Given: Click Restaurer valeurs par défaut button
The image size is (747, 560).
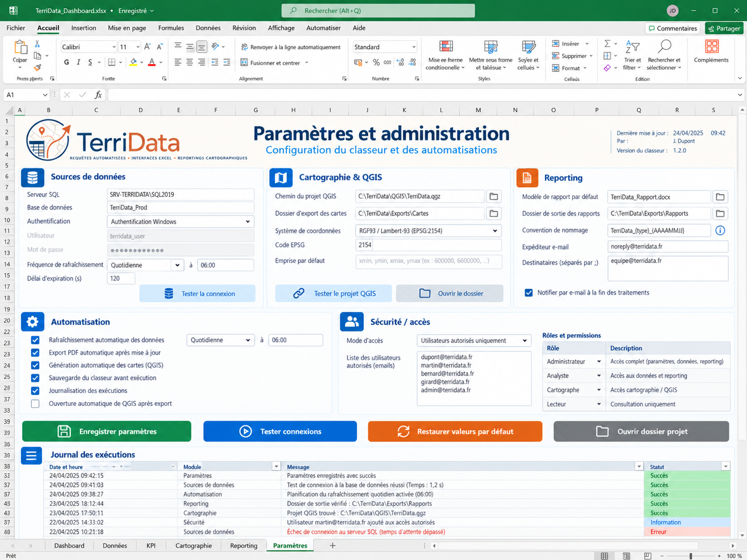Looking at the screenshot, I should [x=455, y=432].
